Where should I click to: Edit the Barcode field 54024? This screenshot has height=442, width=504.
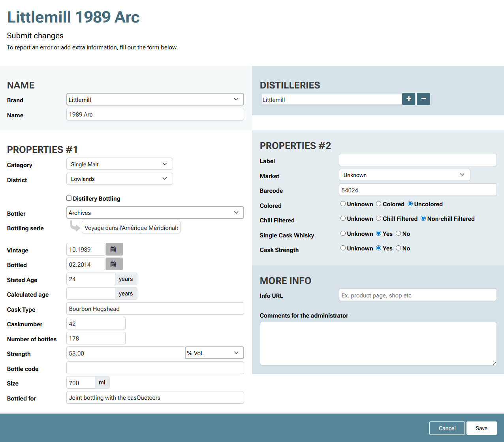coord(417,190)
